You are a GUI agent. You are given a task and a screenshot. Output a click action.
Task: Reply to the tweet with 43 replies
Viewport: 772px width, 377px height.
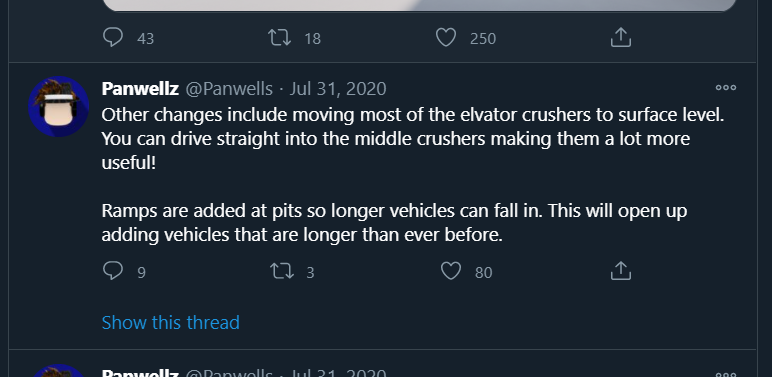(113, 37)
